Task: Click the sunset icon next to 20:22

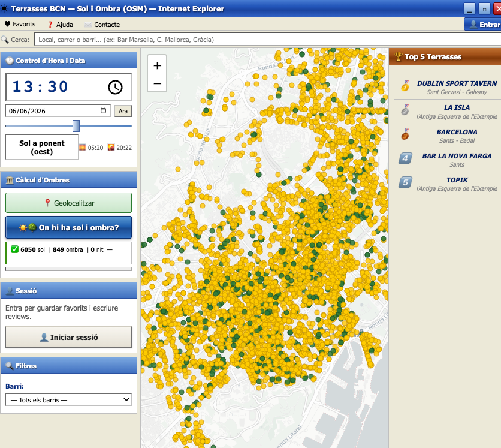Action: [x=111, y=148]
